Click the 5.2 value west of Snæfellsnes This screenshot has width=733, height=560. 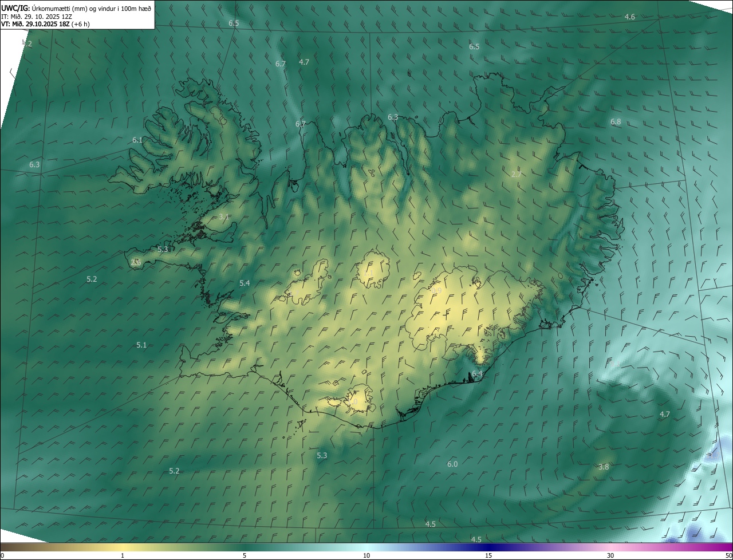92,279
